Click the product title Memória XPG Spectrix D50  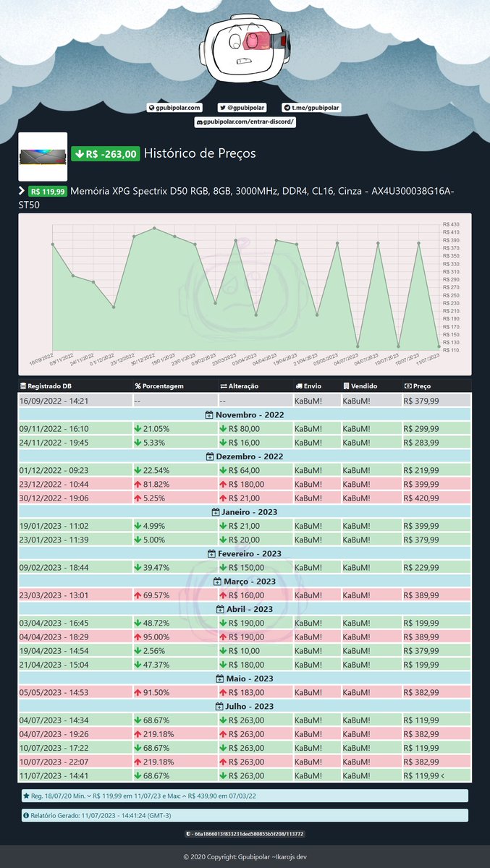tap(236, 197)
